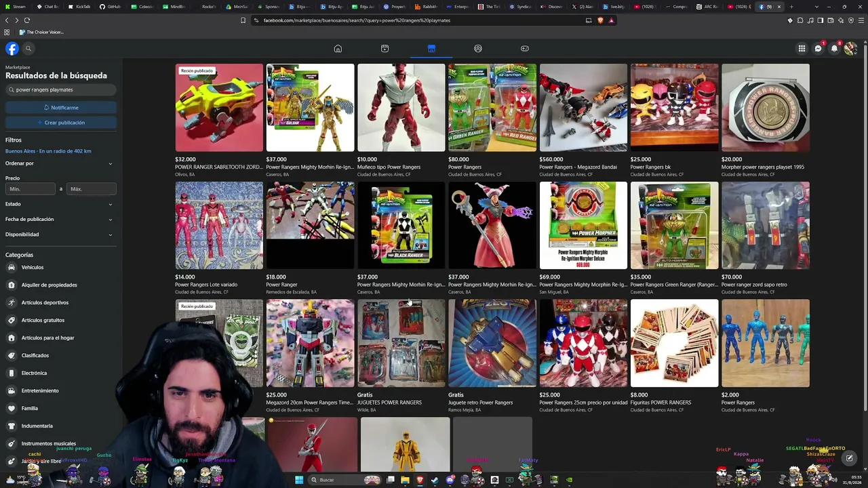Open the Facebook logo home link

pyautogui.click(x=12, y=48)
